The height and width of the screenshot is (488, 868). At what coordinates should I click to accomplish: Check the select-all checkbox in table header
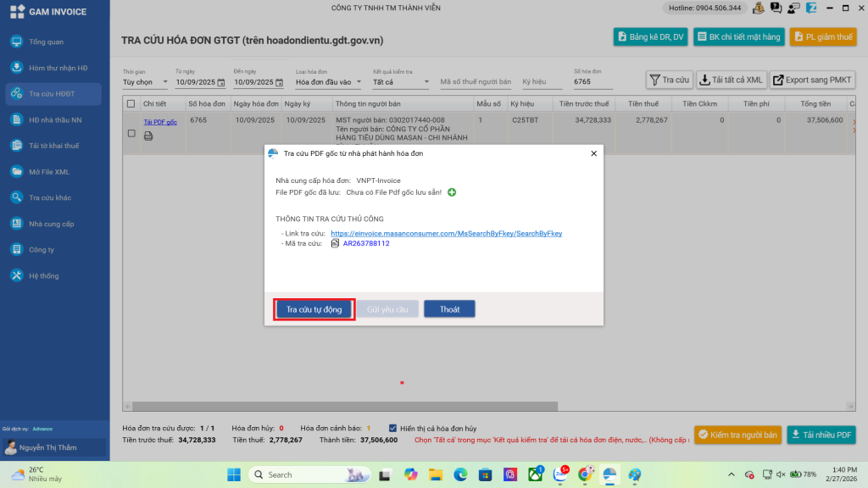tap(131, 103)
